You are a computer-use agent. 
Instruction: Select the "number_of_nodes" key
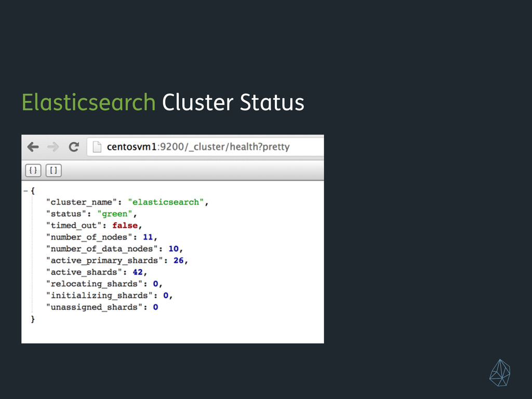click(89, 237)
